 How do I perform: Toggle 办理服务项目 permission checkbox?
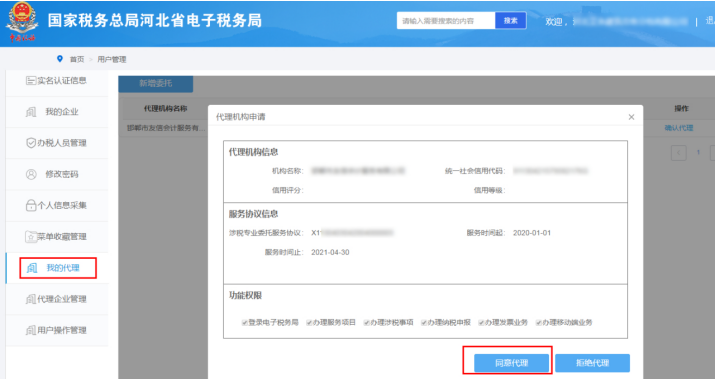pos(309,322)
